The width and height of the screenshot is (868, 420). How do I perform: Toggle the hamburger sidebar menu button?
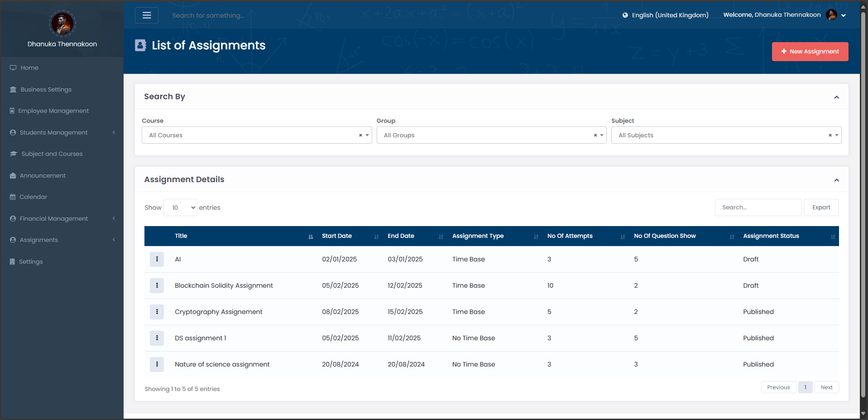[x=147, y=15]
